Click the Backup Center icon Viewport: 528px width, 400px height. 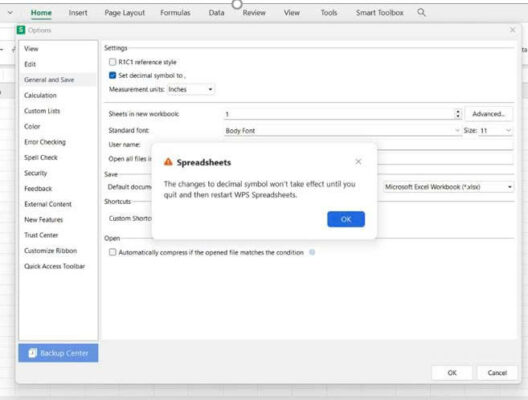33,353
